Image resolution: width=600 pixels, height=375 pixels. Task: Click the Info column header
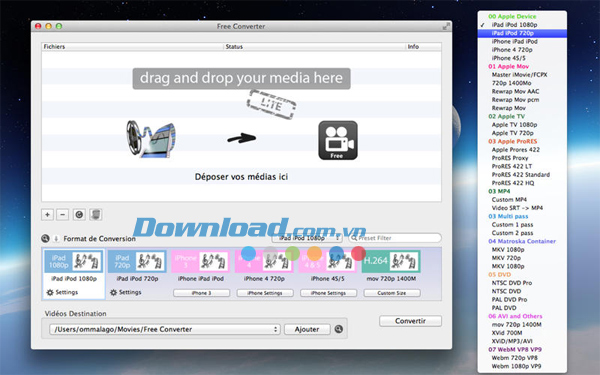(x=424, y=47)
